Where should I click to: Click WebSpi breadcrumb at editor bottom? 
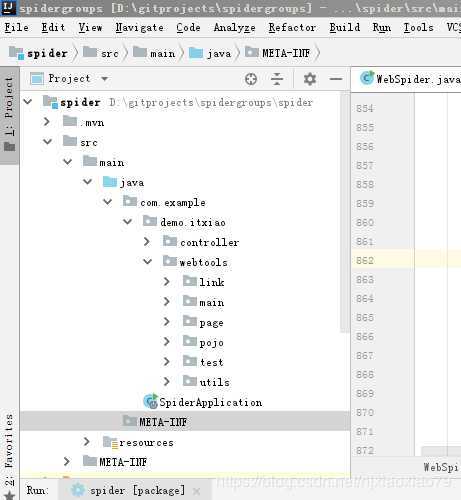pos(442,467)
